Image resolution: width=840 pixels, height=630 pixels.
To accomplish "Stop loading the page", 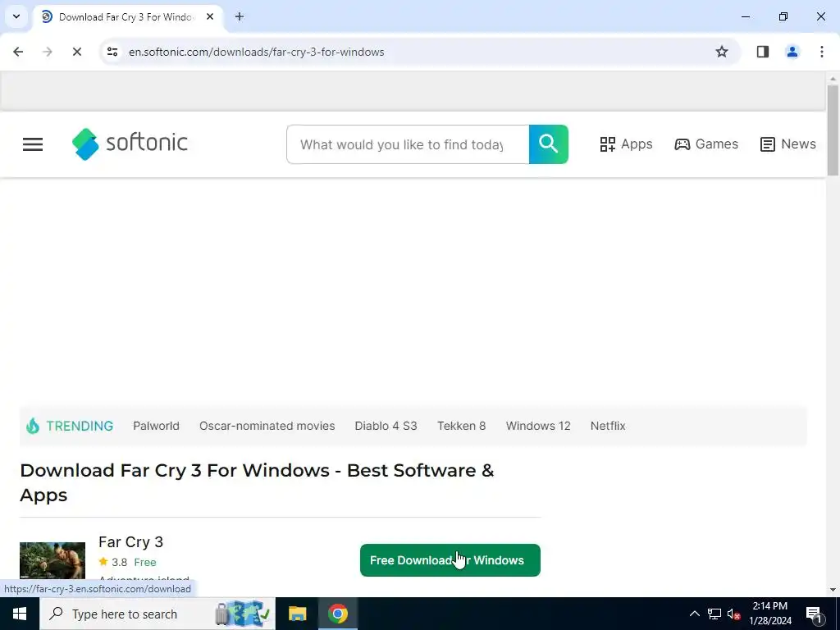I will pos(76,52).
